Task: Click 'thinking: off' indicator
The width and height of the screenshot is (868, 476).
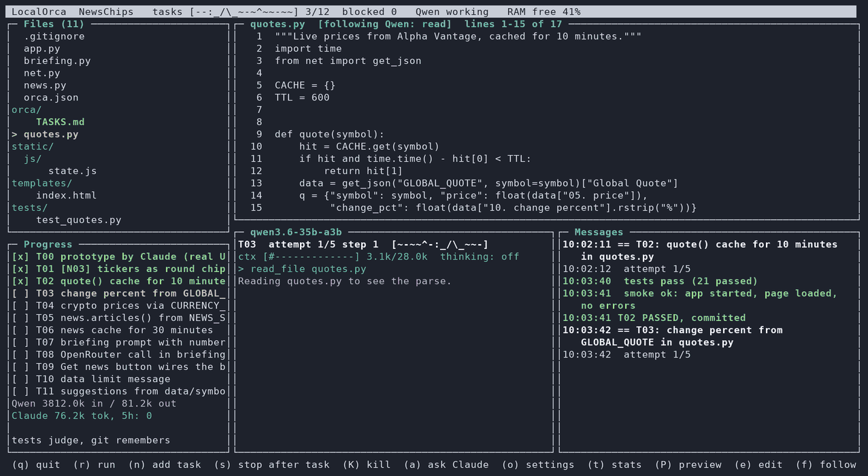Action: [x=480, y=256]
